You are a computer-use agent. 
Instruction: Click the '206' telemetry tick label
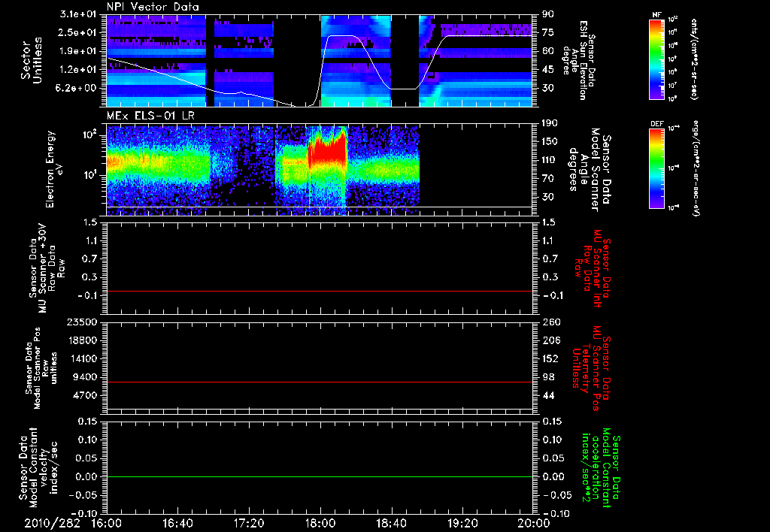pyautogui.click(x=550, y=340)
